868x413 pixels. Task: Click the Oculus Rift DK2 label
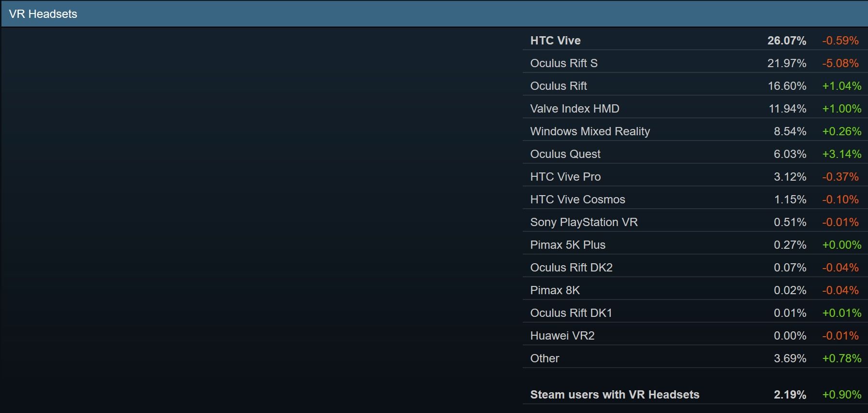point(571,268)
